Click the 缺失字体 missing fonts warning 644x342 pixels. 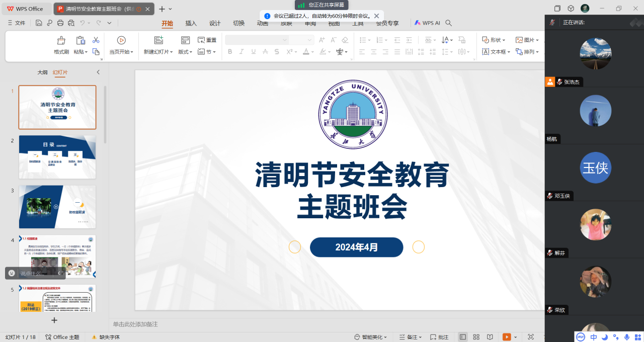coord(106,337)
